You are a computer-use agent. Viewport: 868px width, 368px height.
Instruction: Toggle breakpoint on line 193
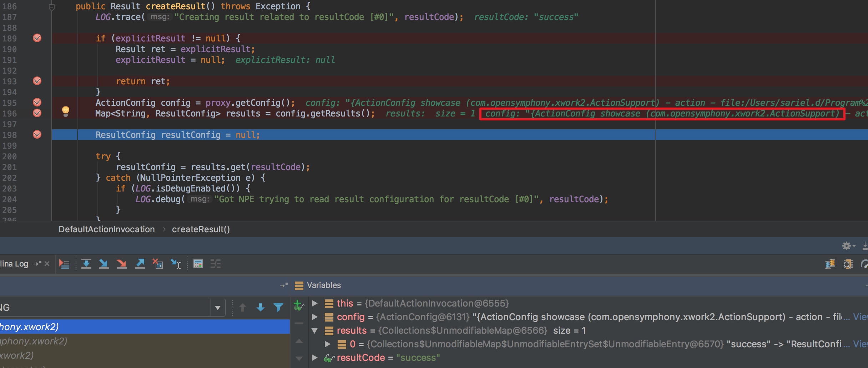37,81
